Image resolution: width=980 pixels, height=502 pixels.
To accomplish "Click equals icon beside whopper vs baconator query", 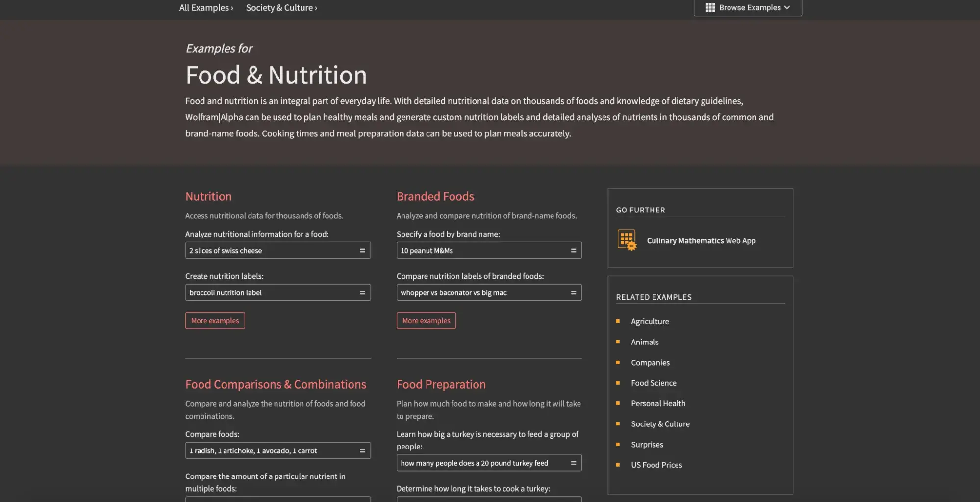I will tap(573, 292).
